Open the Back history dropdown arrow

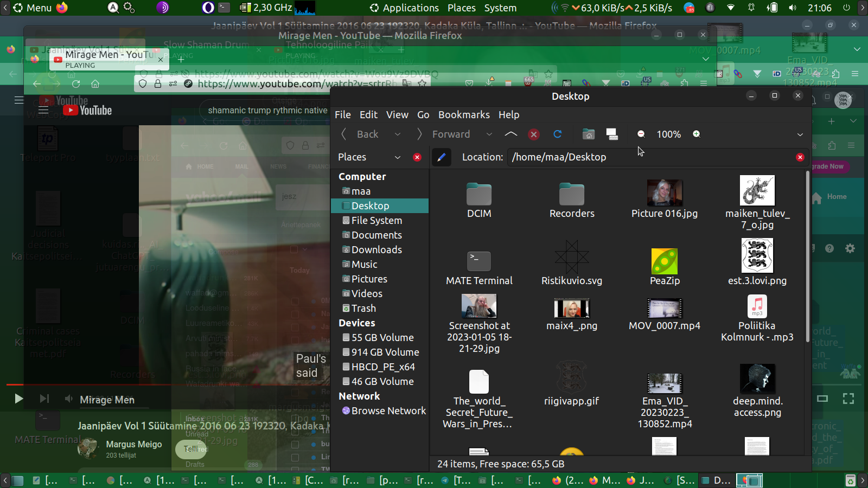coord(398,134)
